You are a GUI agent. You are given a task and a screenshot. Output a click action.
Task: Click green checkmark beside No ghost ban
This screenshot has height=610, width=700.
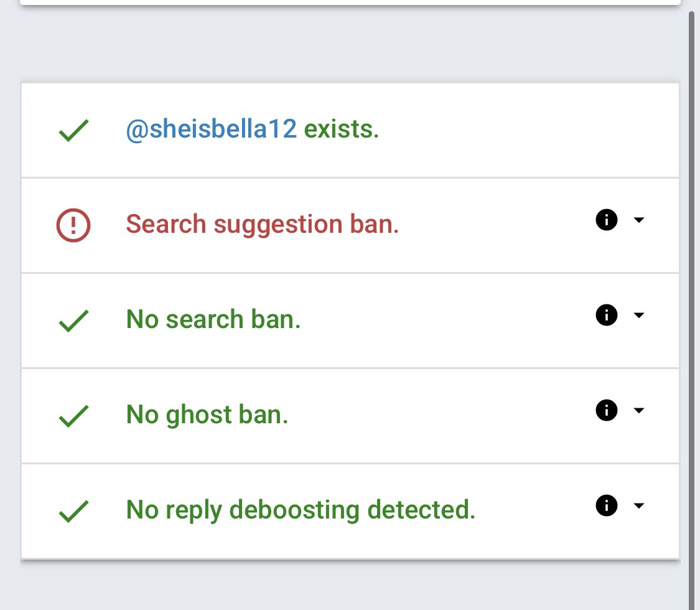point(73,415)
